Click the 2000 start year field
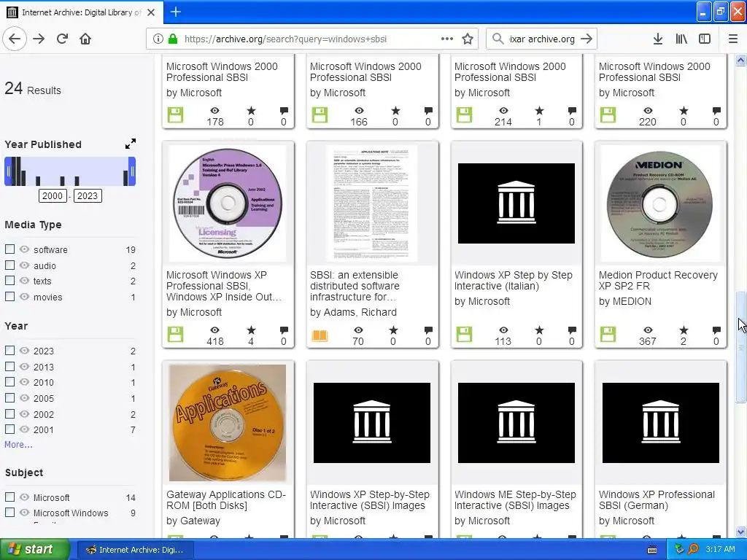The width and height of the screenshot is (747, 560). (52, 195)
